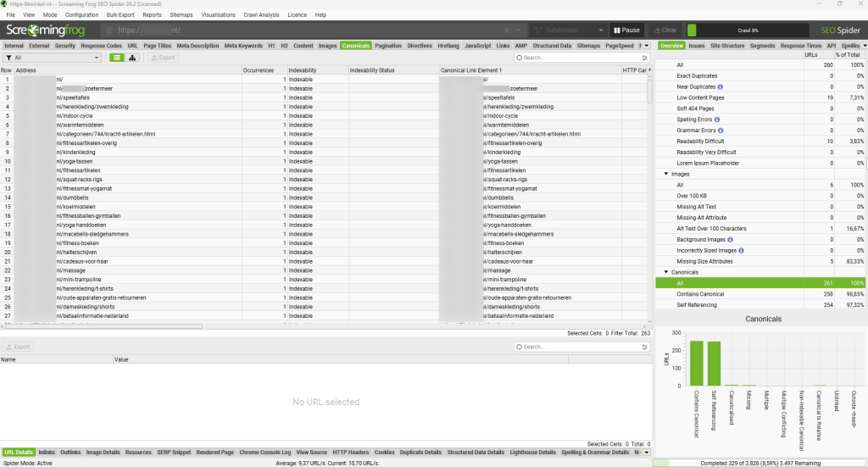Open the Crawl Analysis menu
Image resolution: width=868 pixels, height=467 pixels.
pos(261,15)
